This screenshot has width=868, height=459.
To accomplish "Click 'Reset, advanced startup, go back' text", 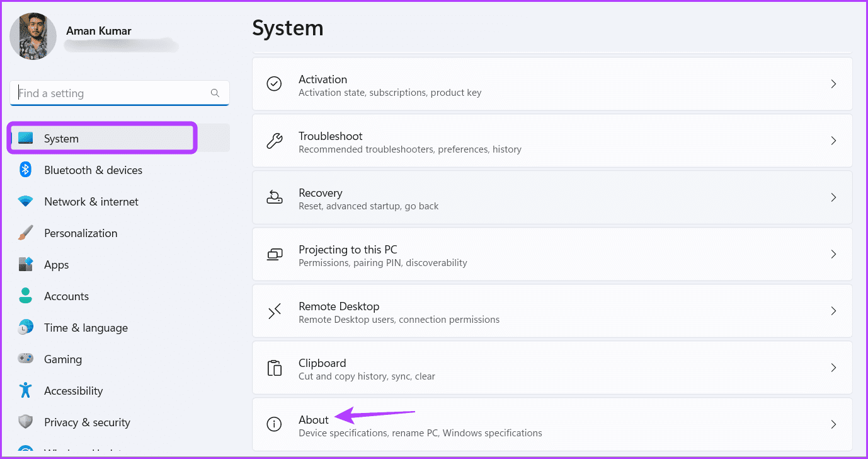I will click(x=368, y=206).
